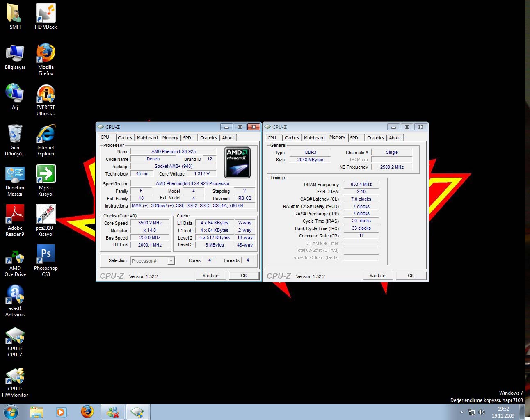The image size is (530, 420).
Task: Switch to Caches tab in processor CPU-Z window
Action: pyautogui.click(x=125, y=138)
